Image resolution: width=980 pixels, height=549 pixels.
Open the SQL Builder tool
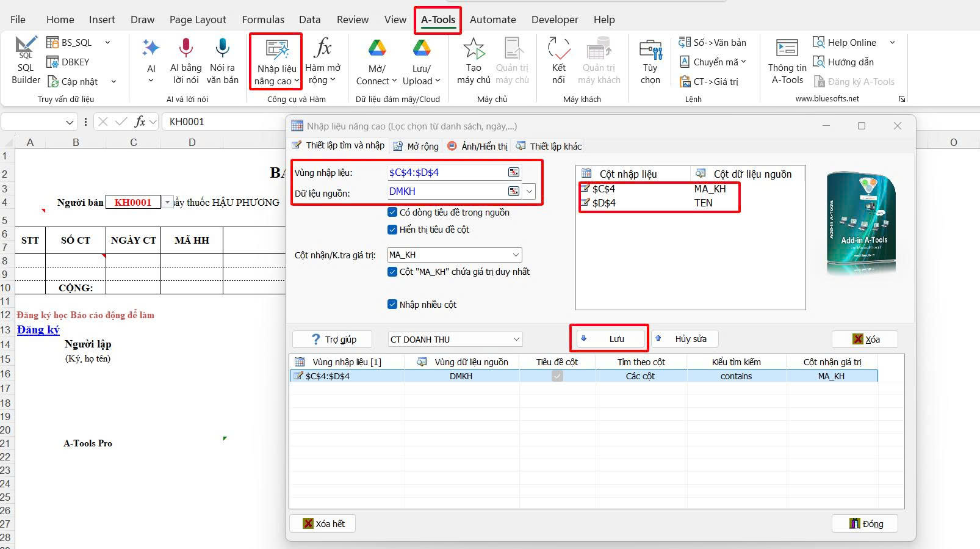coord(26,60)
